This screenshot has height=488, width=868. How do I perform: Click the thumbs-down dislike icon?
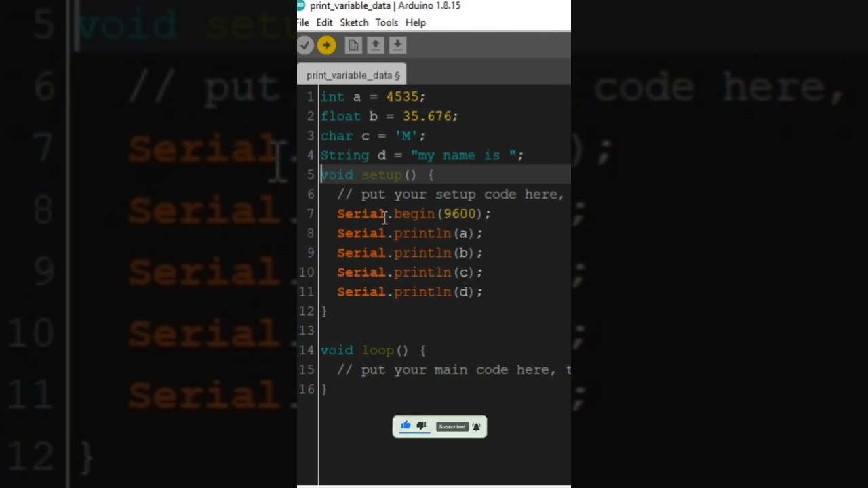pyautogui.click(x=421, y=426)
